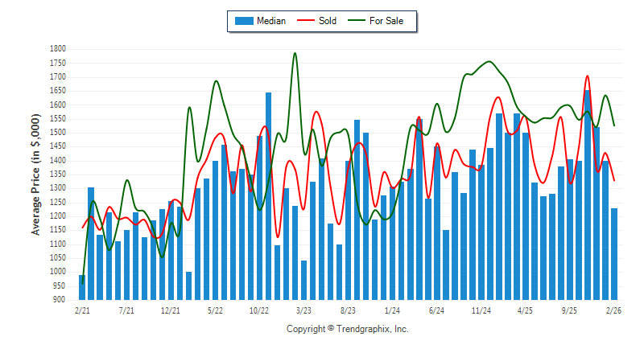The width and height of the screenshot is (644, 349).
Task: Click the Trendgraphix copyright text
Action: [x=348, y=330]
